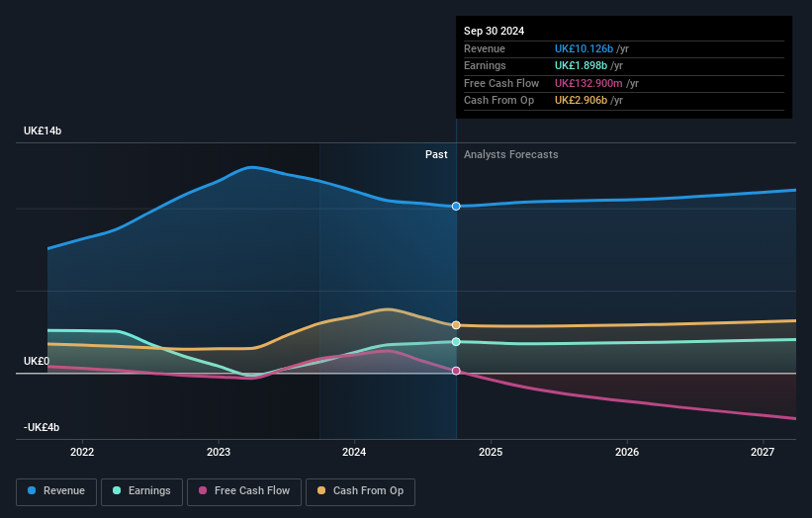The image size is (812, 518).
Task: Click the teal Earnings data point marker
Action: point(456,341)
